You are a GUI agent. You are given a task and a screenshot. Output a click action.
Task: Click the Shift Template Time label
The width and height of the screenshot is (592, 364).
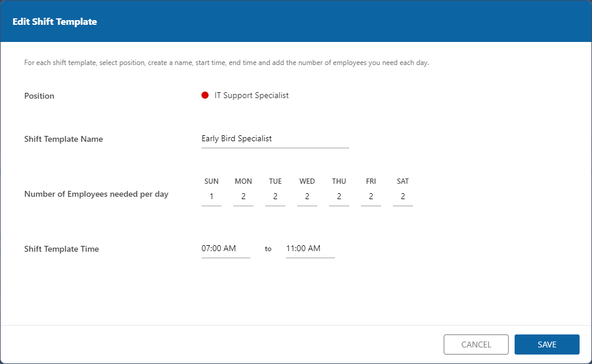point(61,249)
